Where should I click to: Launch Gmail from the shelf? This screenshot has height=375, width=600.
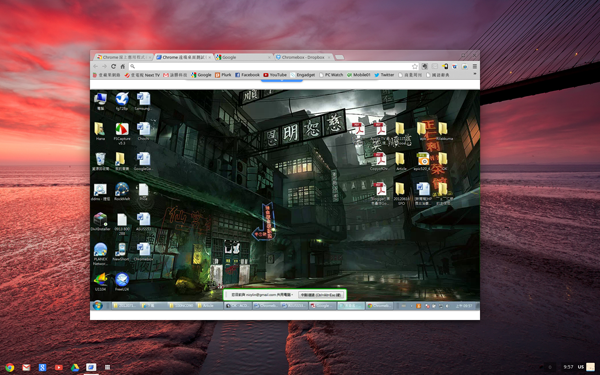click(26, 367)
